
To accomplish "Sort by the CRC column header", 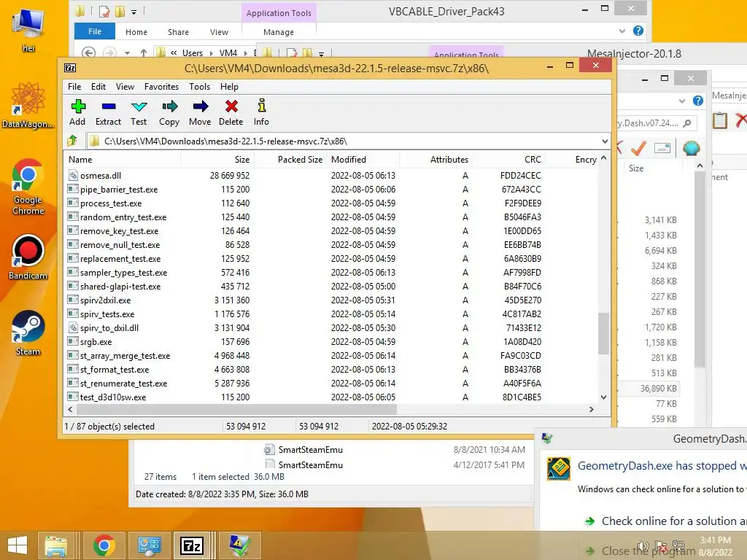I will coord(508,160).
